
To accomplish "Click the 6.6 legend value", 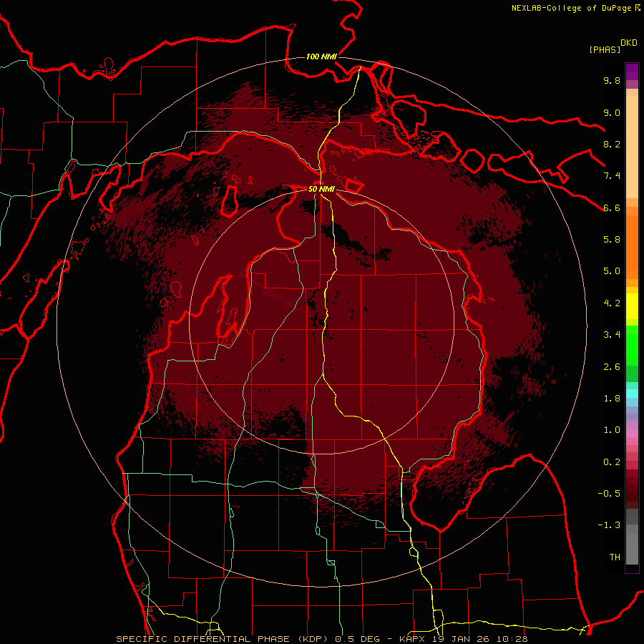I will (612, 208).
